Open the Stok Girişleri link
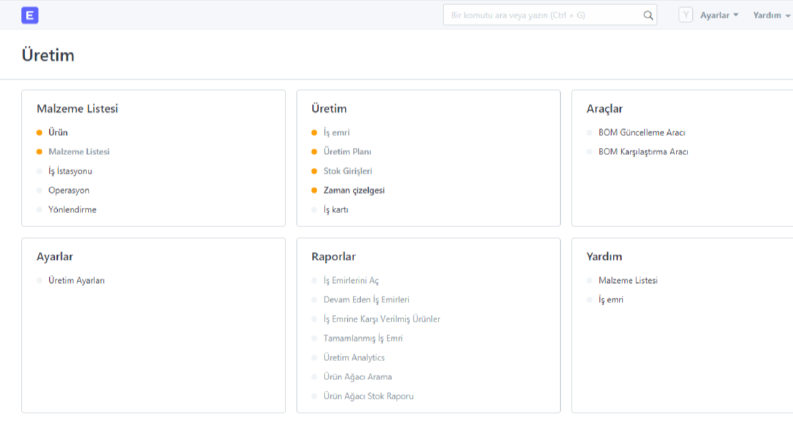 point(347,171)
